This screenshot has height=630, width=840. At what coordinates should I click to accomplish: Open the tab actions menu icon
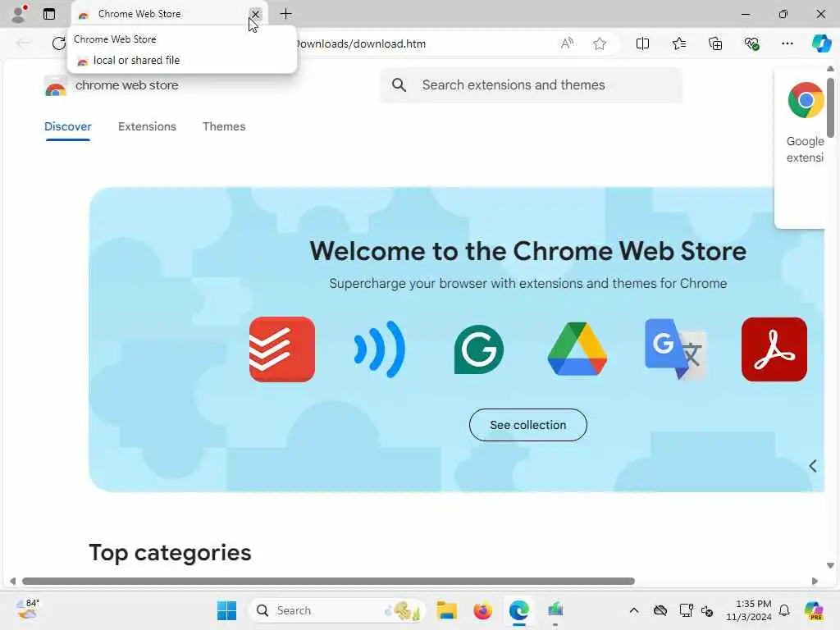49,14
